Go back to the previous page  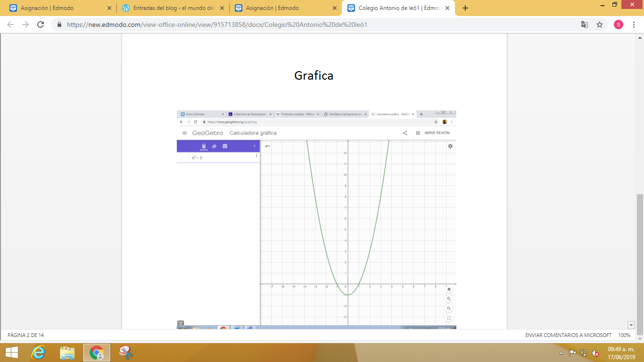(x=10, y=25)
